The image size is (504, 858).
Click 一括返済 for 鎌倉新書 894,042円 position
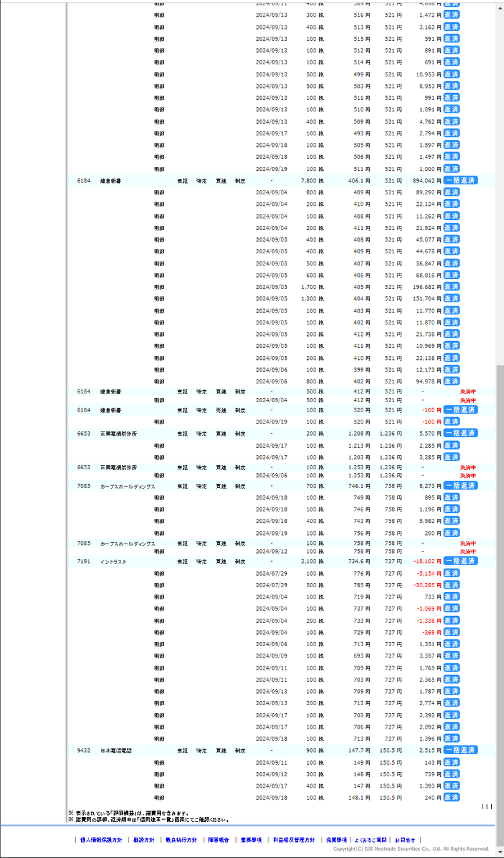460,180
